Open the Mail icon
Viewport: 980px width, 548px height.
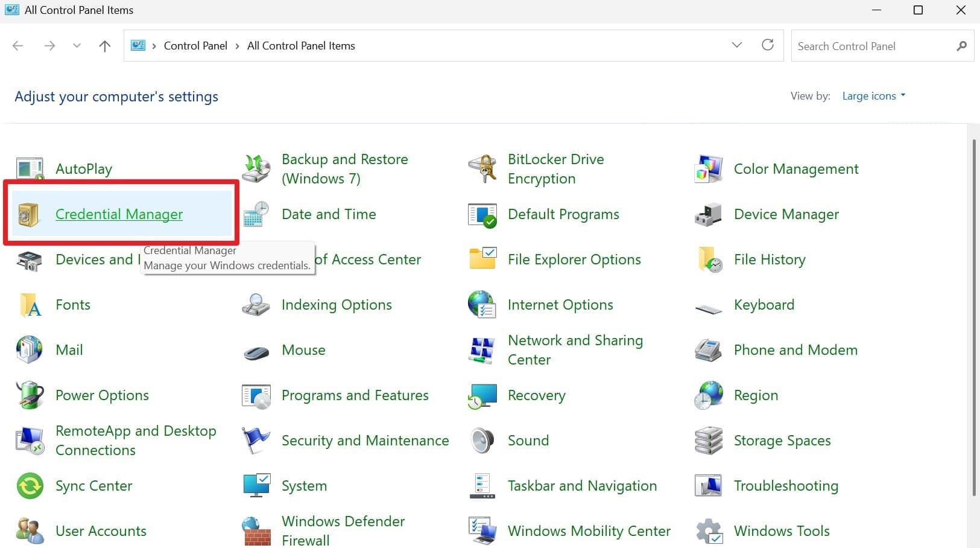[x=30, y=350]
